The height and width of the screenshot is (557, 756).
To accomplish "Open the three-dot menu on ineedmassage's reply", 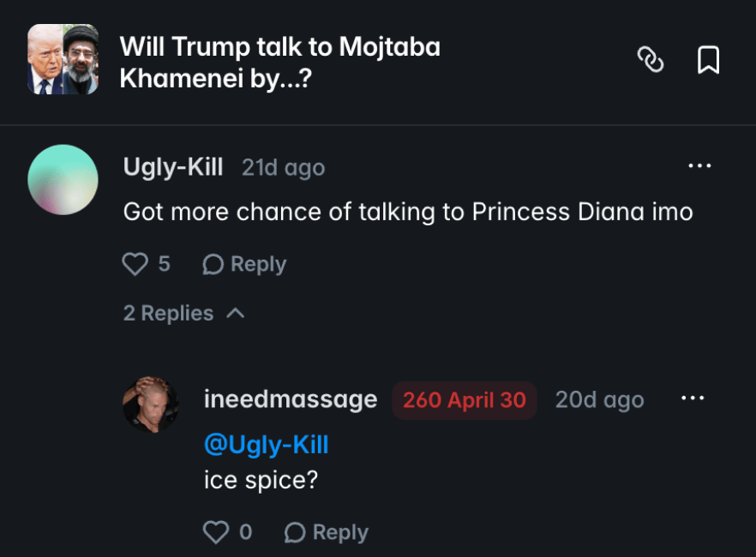I will [x=693, y=398].
